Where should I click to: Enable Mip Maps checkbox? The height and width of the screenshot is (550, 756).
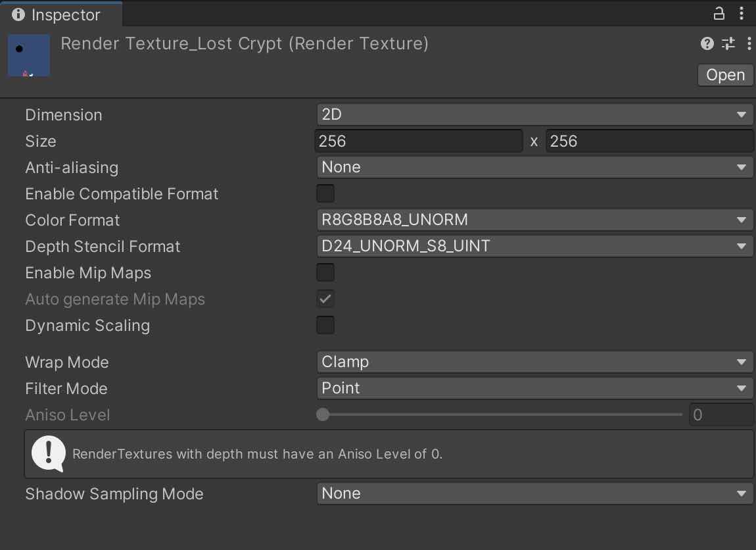coord(325,272)
